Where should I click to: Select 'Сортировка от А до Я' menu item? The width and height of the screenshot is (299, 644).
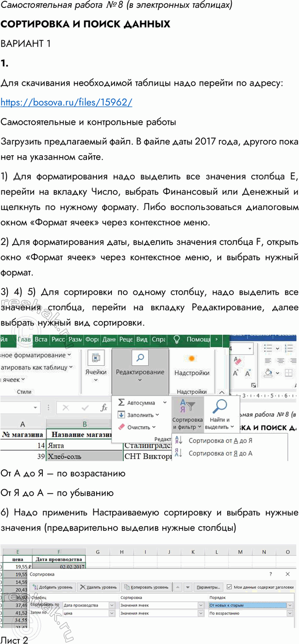(x=220, y=440)
